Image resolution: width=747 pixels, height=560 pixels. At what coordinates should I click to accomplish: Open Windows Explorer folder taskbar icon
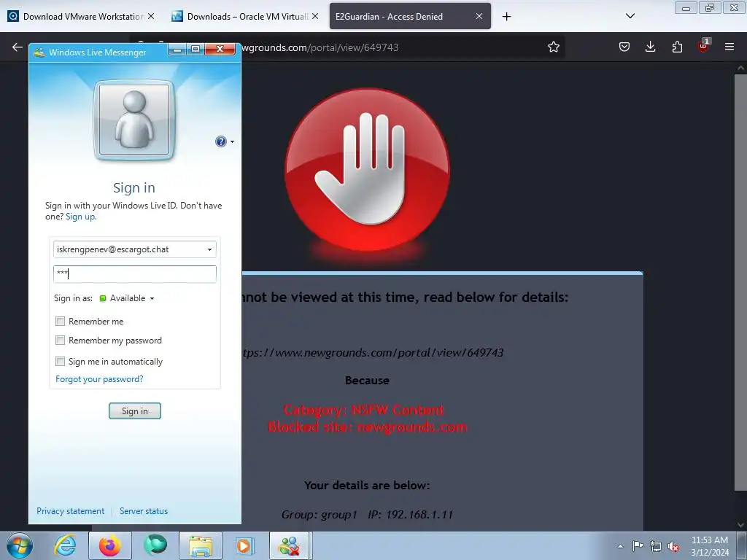tap(201, 545)
